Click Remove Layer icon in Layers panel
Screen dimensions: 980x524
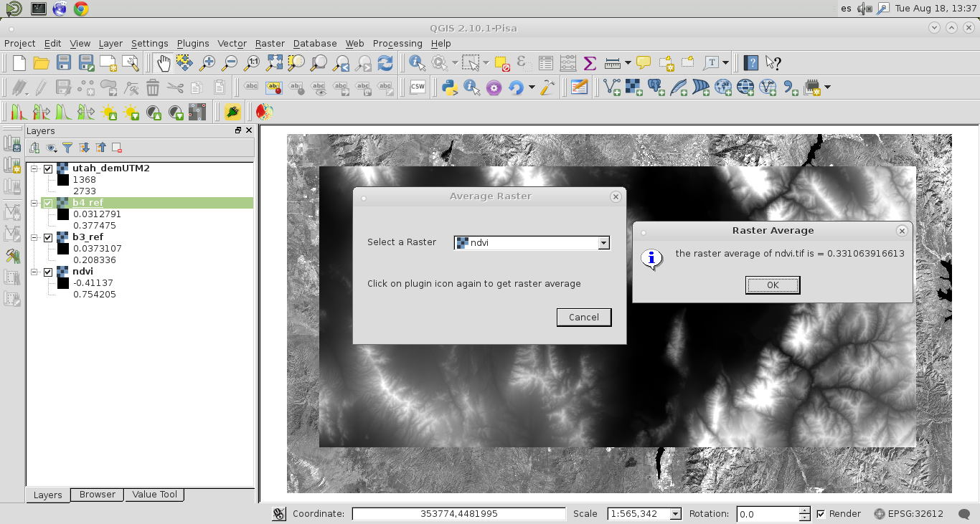point(117,148)
